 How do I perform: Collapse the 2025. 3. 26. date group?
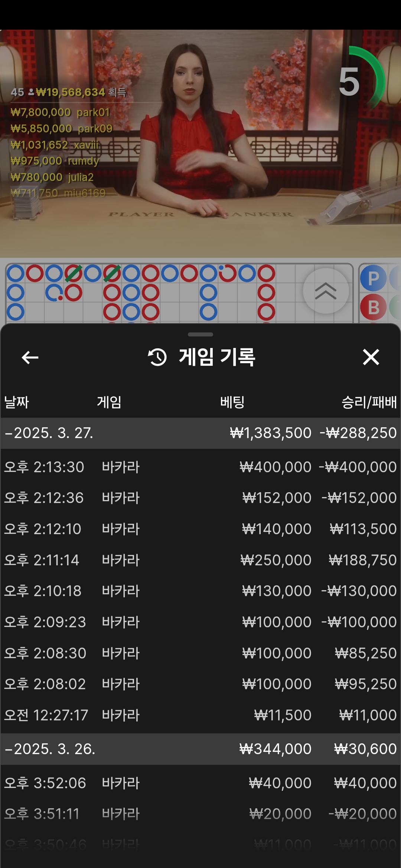50,749
